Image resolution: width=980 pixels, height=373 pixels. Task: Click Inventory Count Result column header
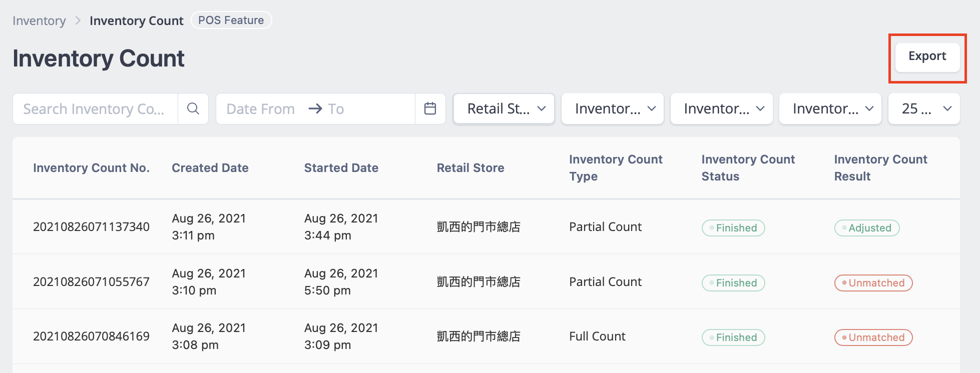[880, 168]
